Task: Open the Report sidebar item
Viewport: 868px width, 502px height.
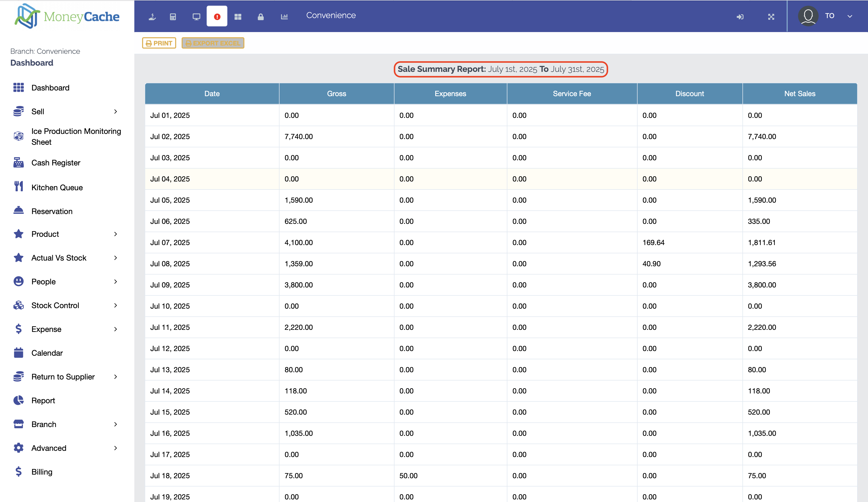Action: (43, 401)
